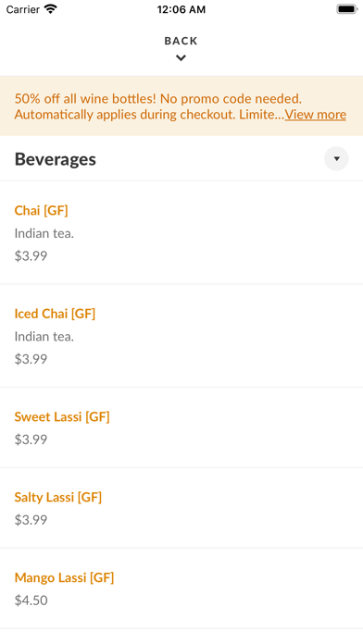Open the Beverages category dropdown arrow
This screenshot has height=644, width=363.
click(336, 158)
